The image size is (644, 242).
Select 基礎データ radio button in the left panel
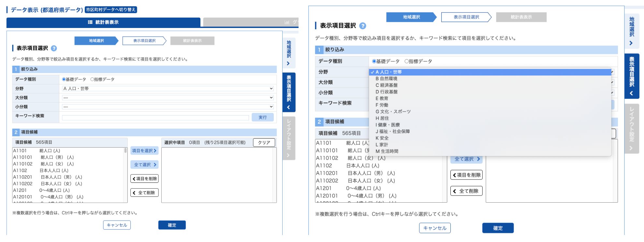pos(64,79)
